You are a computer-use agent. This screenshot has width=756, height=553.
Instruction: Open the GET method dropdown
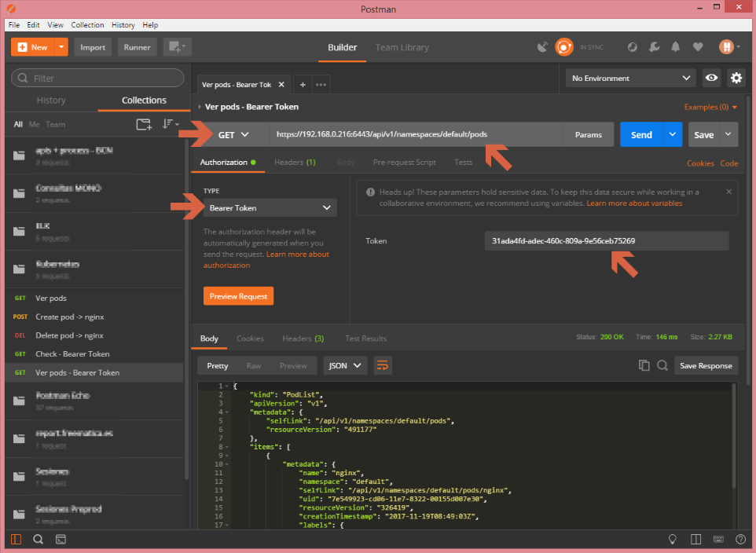click(234, 135)
